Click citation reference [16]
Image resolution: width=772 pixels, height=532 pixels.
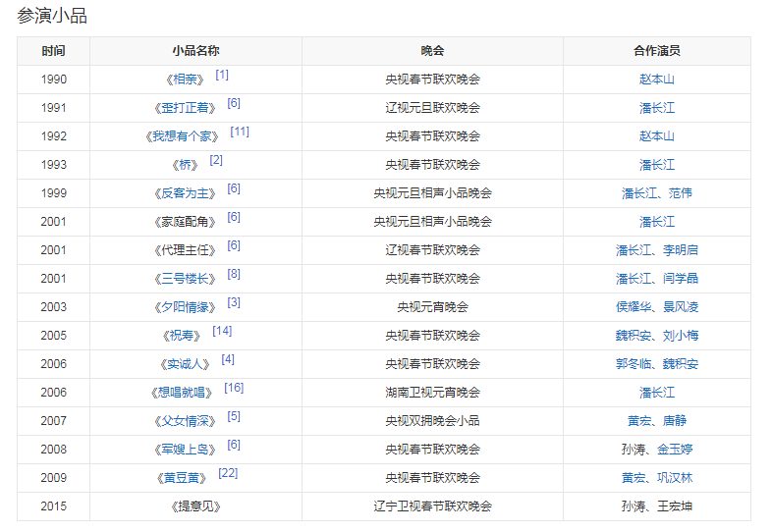pos(234,388)
